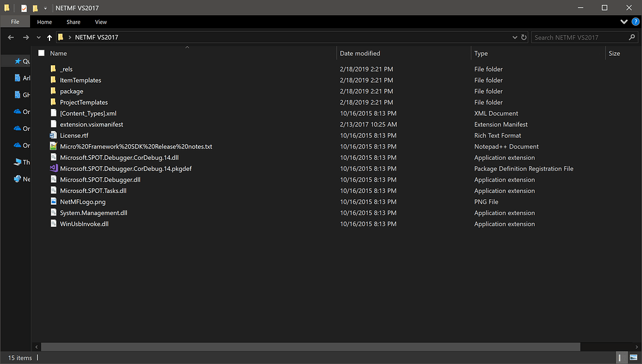Toggle the select-all checkbox beside Name
The width and height of the screenshot is (642, 364).
point(41,53)
